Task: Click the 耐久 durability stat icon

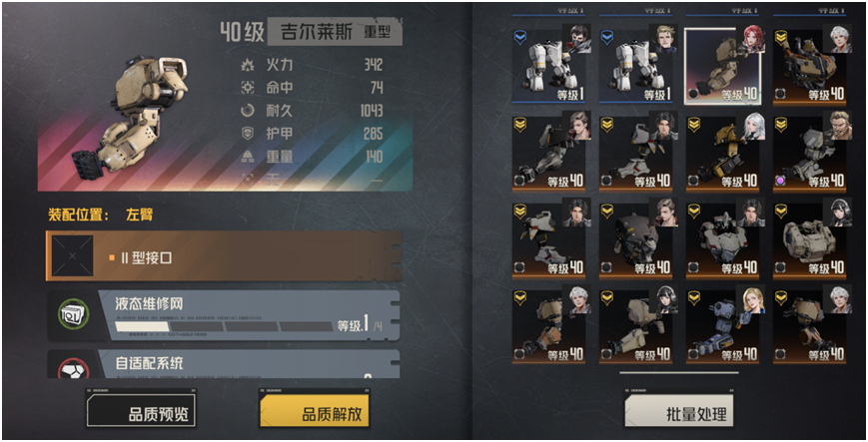Action: pos(248,110)
